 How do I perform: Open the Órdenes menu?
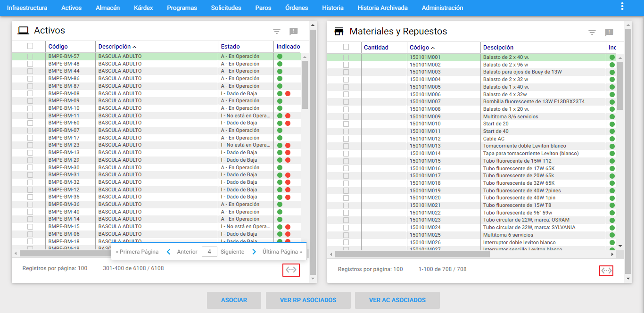pyautogui.click(x=297, y=8)
